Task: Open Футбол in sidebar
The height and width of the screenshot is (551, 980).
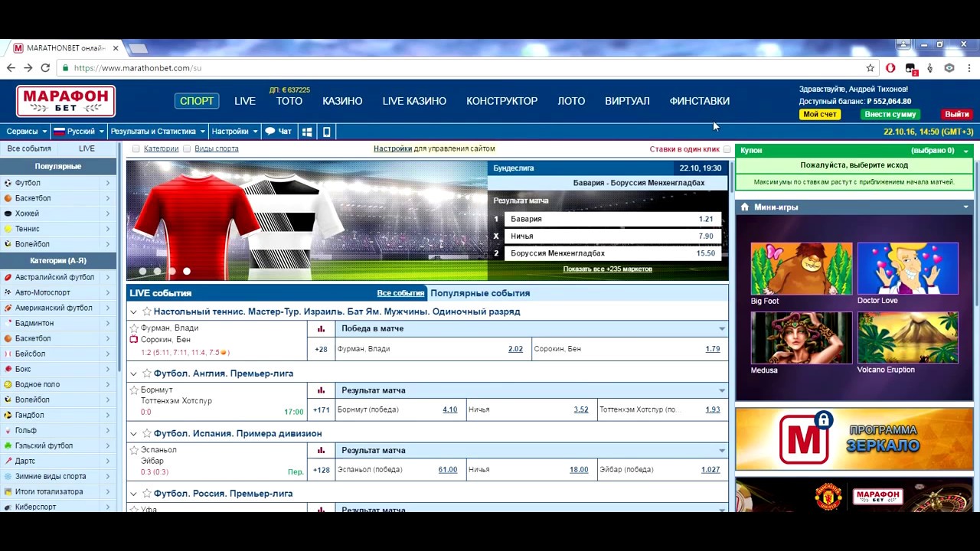Action: point(58,183)
